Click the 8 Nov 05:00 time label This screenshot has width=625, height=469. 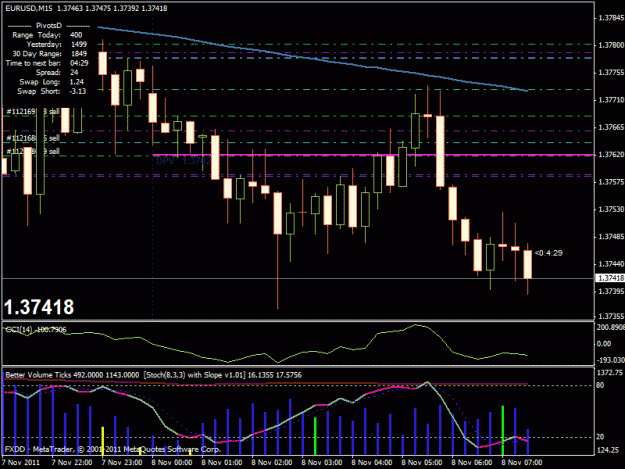tap(422, 463)
